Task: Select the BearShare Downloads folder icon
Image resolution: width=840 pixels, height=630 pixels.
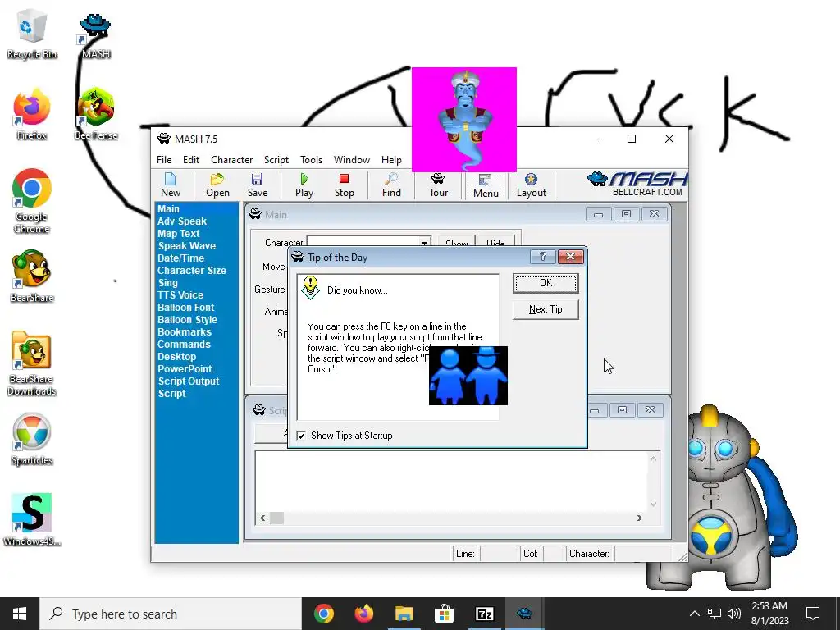Action: pos(32,363)
